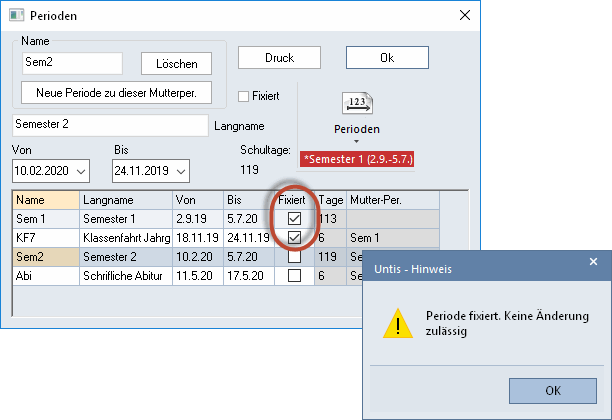Screen dimensions: 612x420
Task: Expand the Perioden dropdown arrow
Action: coord(356,143)
